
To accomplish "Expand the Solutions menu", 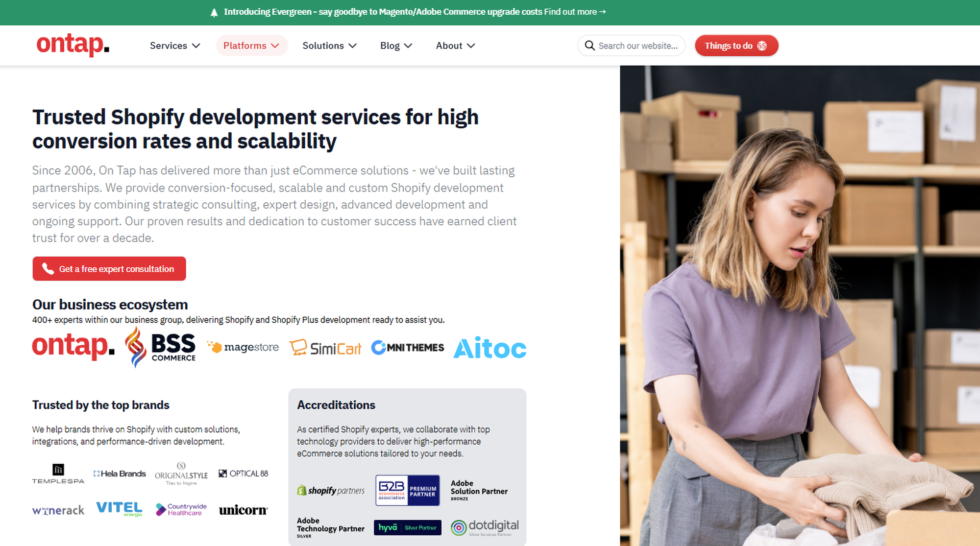I will point(329,45).
